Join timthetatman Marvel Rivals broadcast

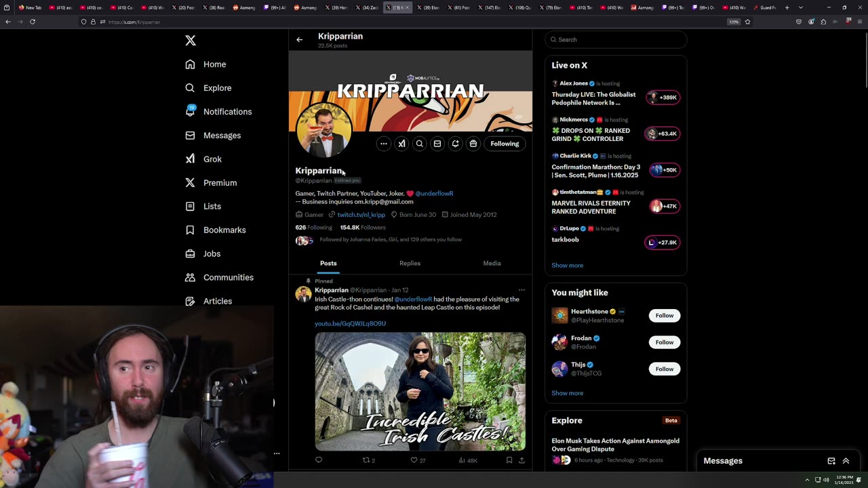click(616, 202)
